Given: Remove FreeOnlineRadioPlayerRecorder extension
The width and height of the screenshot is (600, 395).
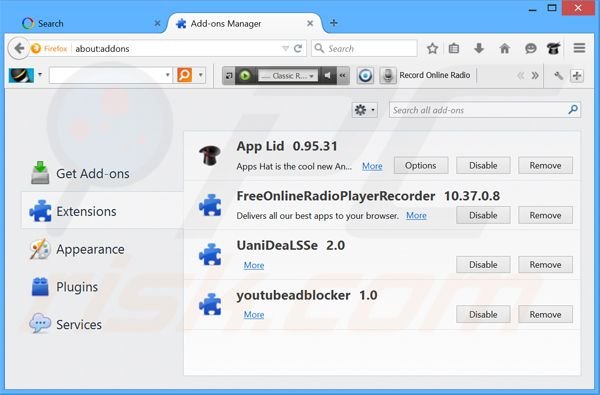Looking at the screenshot, I should (545, 215).
